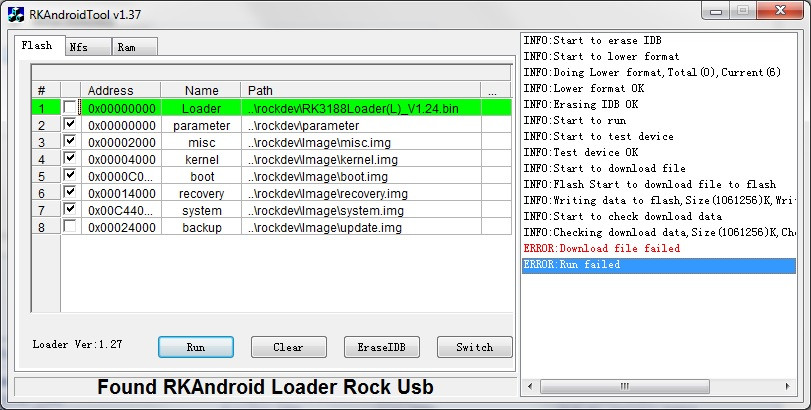The width and height of the screenshot is (811, 410).
Task: Uncheck the parameter row checkbox
Action: click(x=70, y=124)
